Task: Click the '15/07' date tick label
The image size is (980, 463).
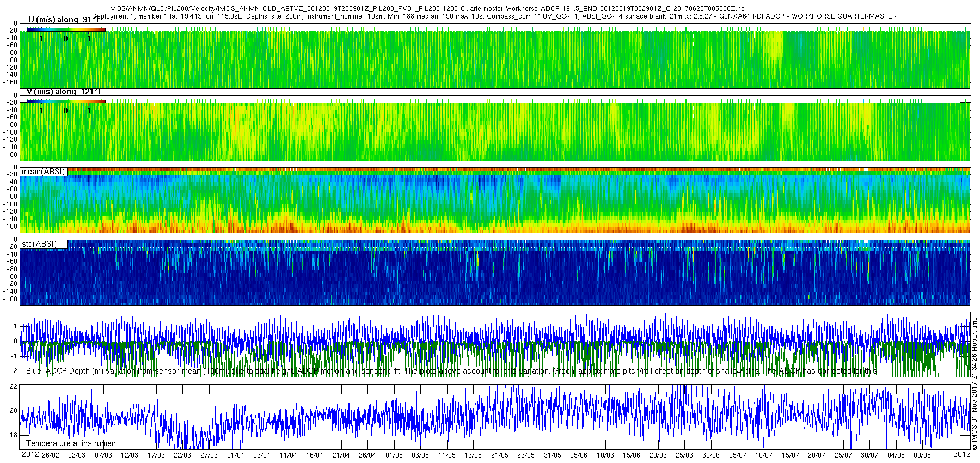Action: pos(791,455)
